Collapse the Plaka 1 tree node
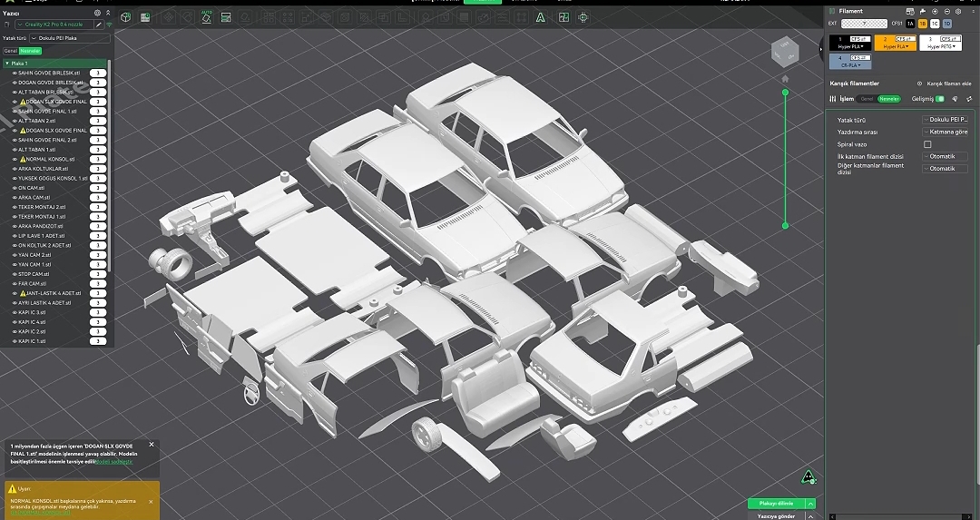980x520 pixels. click(x=7, y=64)
